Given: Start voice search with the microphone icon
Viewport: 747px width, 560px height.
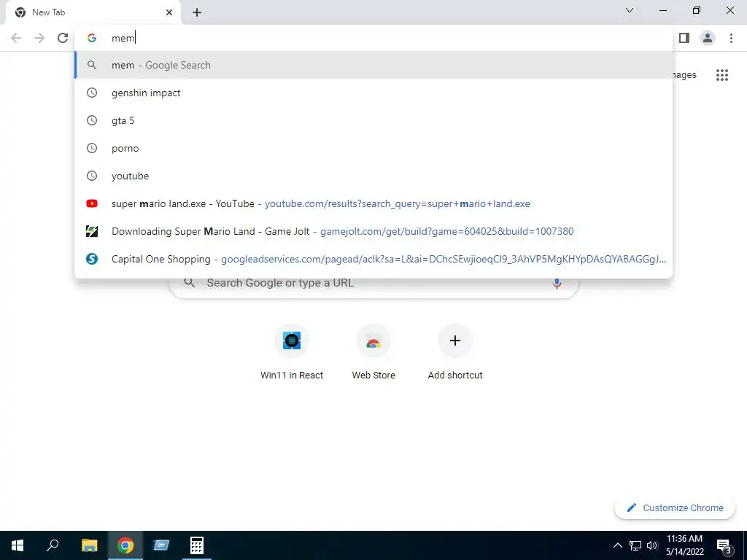Looking at the screenshot, I should (557, 284).
